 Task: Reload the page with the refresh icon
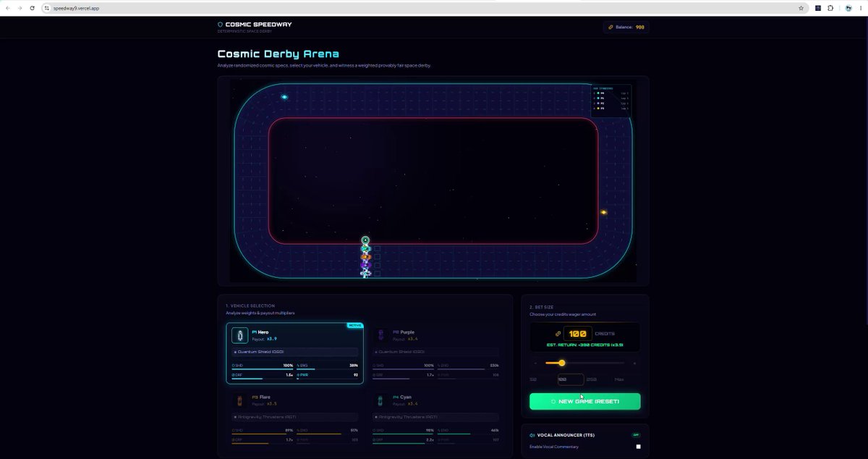point(32,8)
